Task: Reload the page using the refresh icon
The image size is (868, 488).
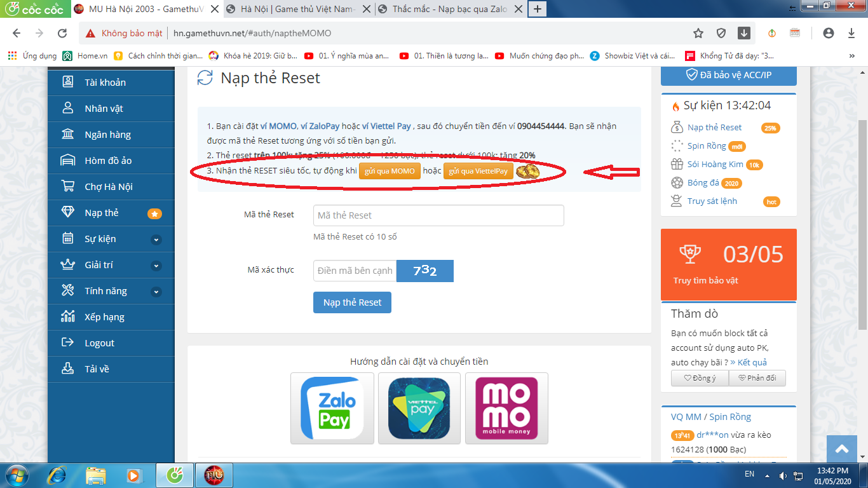Action: click(62, 33)
